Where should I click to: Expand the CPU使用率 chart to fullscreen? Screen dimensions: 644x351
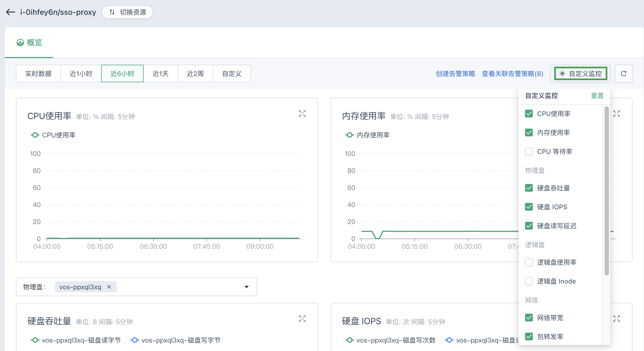tap(302, 114)
